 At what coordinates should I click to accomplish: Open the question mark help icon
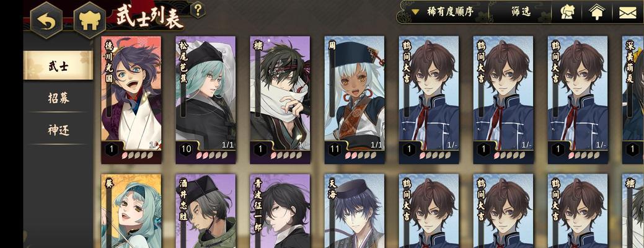(x=198, y=10)
